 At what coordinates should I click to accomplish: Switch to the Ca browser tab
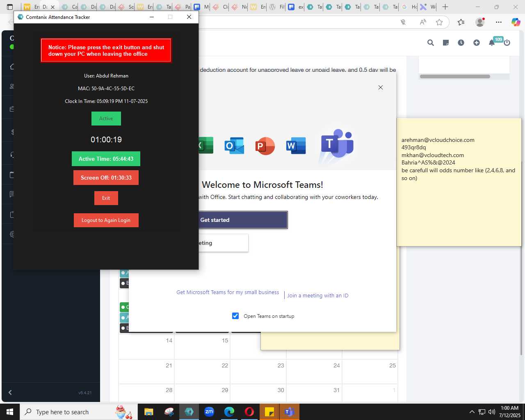[69, 7]
